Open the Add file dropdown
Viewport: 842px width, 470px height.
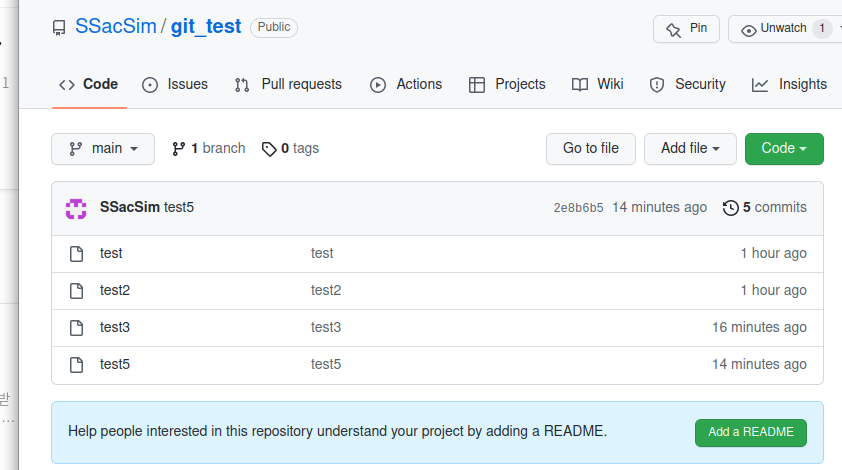tap(690, 148)
